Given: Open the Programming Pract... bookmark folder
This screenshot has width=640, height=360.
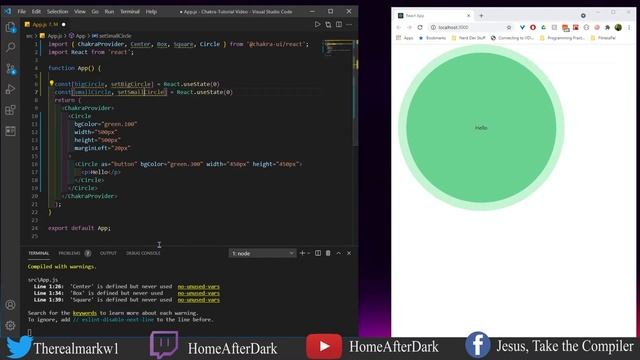Looking at the screenshot, I should (x=563, y=38).
